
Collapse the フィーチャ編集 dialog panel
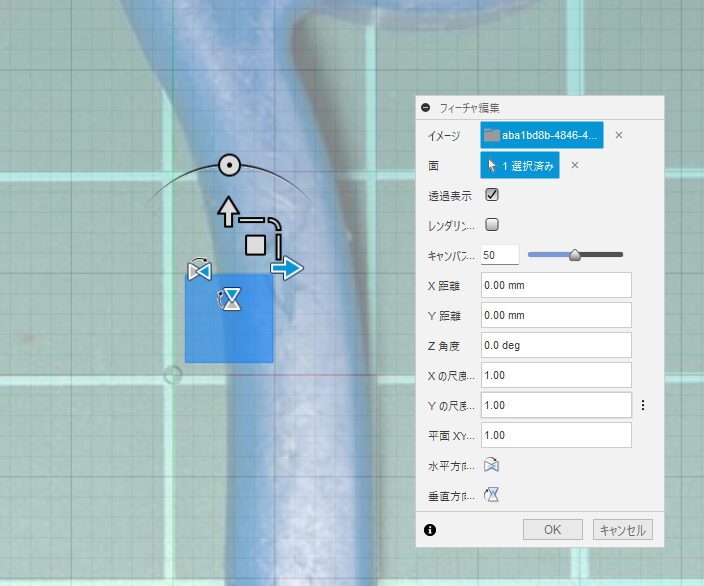point(426,107)
